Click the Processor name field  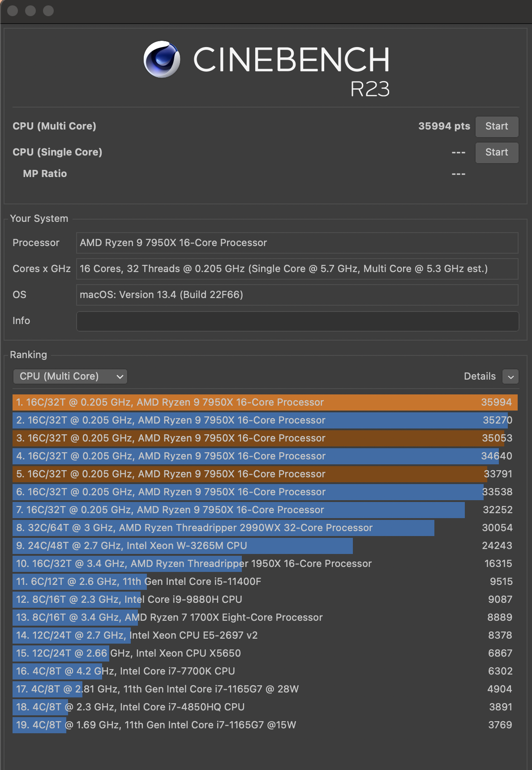[x=297, y=243]
